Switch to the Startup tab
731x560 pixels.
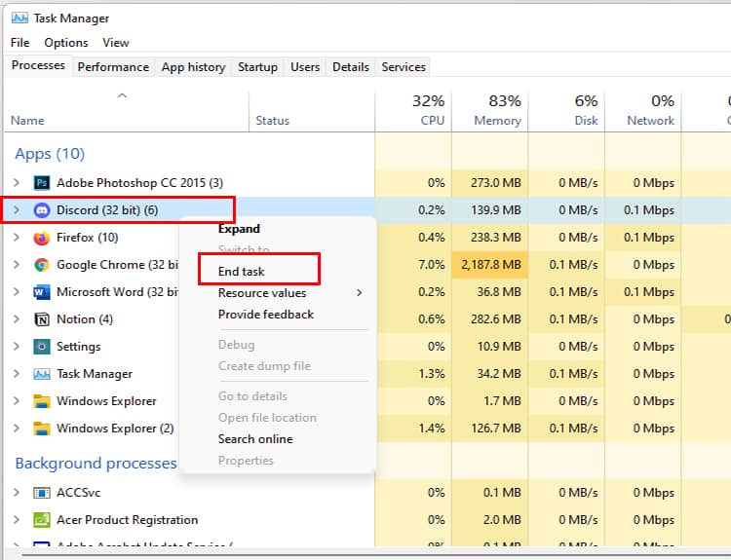[258, 67]
